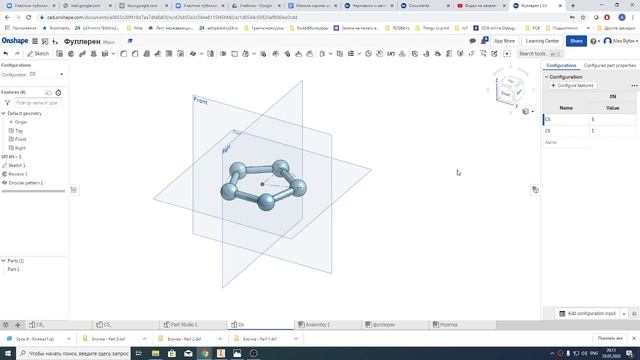Collapse the Configuration section in right panel
The image size is (640, 360).
pos(547,77)
